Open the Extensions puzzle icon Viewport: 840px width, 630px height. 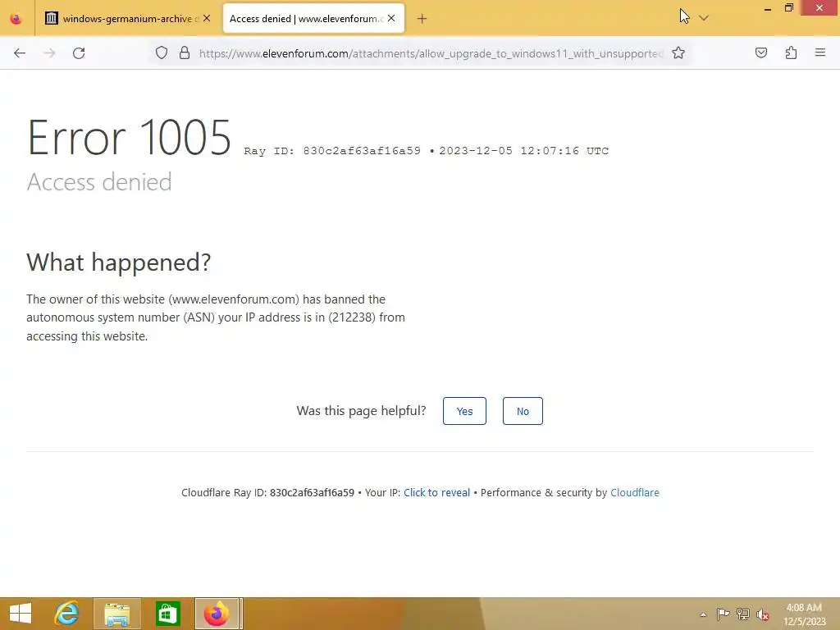[791, 52]
